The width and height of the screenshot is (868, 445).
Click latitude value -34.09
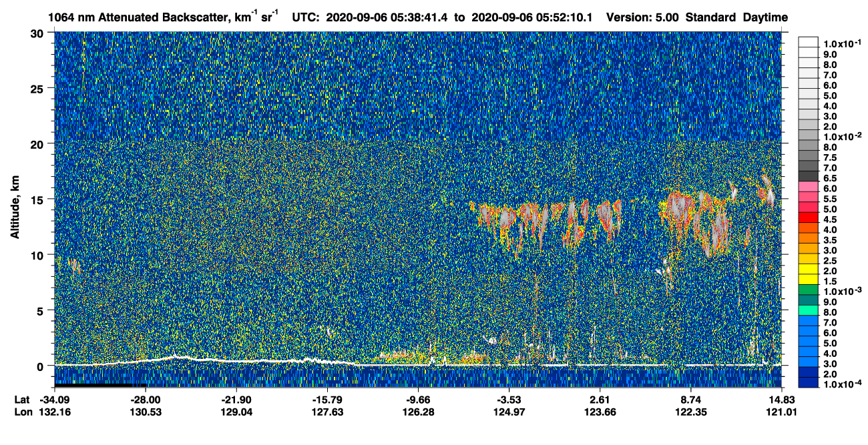pos(55,399)
